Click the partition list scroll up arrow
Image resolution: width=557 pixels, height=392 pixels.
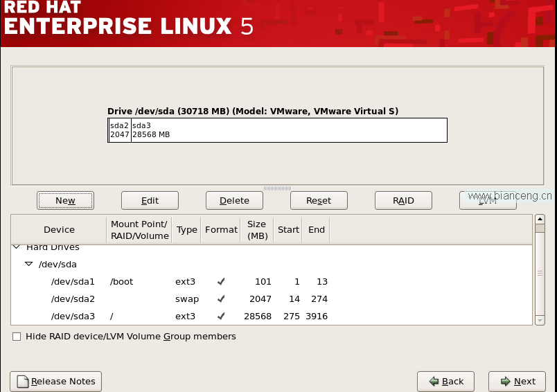[x=540, y=219]
